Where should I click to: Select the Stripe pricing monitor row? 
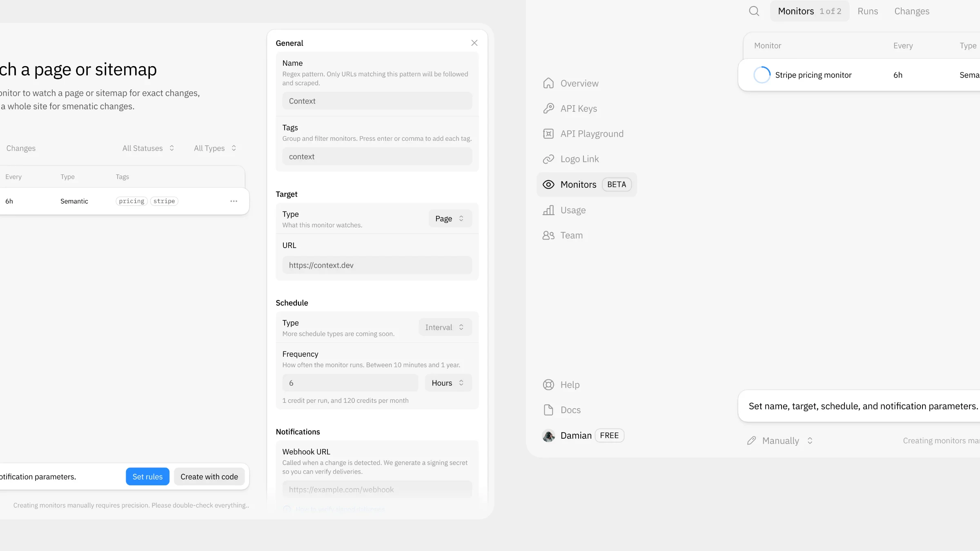click(859, 75)
